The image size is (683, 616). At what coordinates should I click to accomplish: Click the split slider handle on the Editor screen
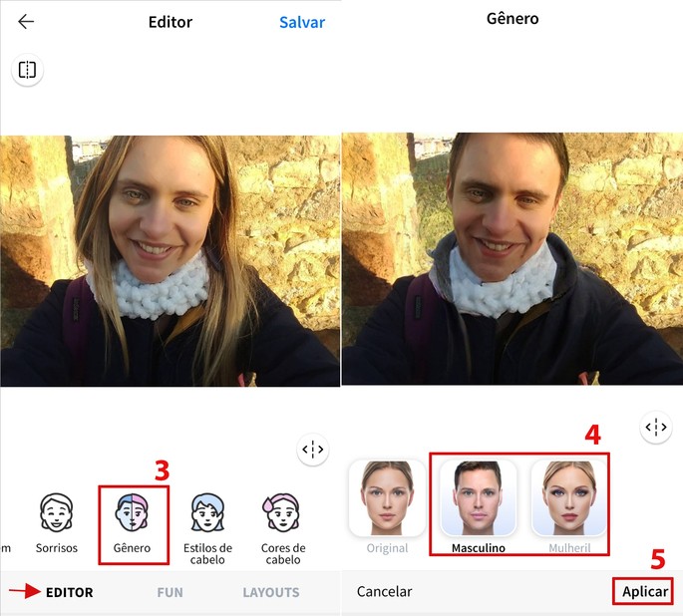(x=313, y=450)
